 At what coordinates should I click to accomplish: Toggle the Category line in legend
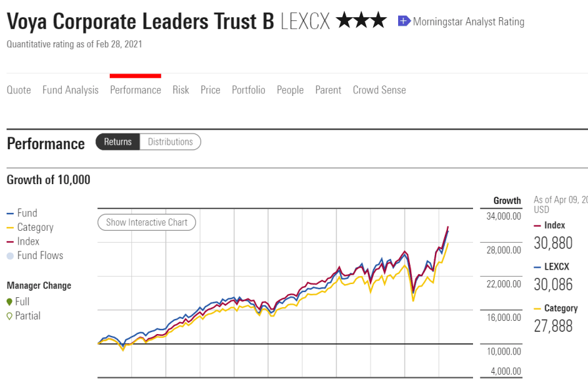[x=30, y=228]
